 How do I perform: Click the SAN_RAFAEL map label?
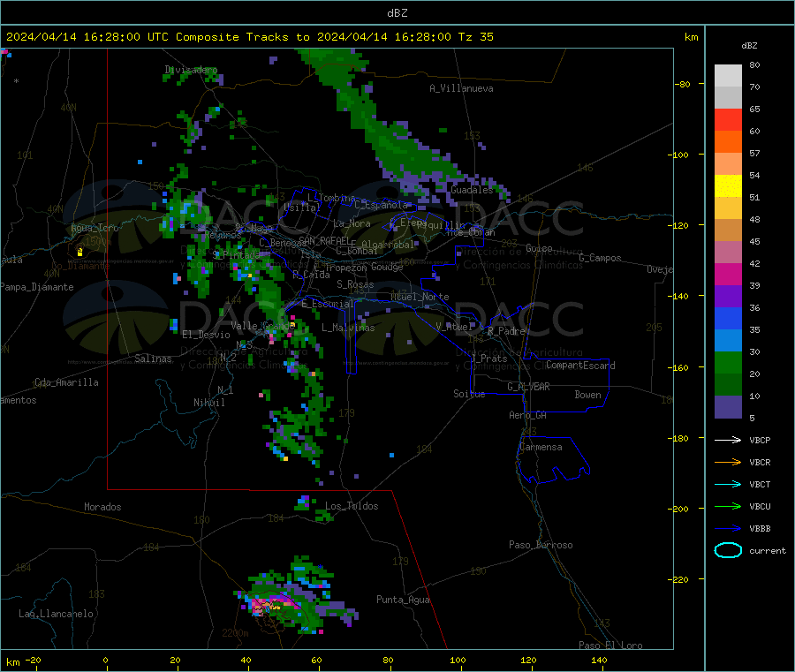tap(324, 240)
